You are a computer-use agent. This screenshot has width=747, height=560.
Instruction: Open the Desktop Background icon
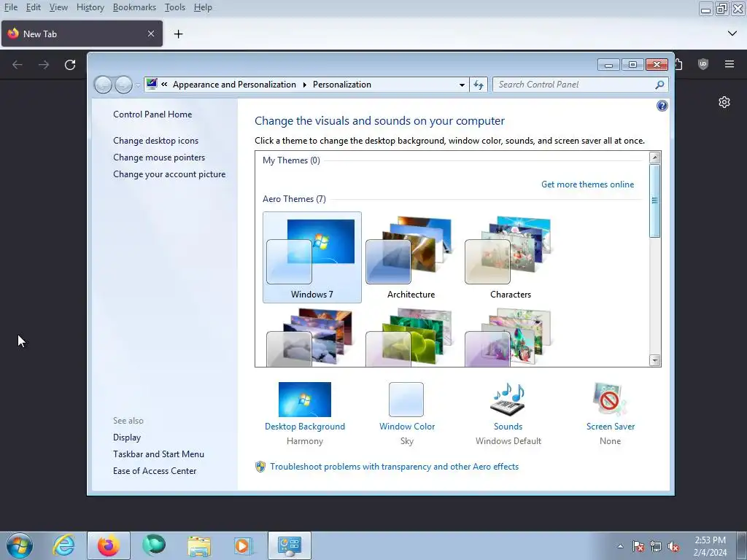coord(305,400)
